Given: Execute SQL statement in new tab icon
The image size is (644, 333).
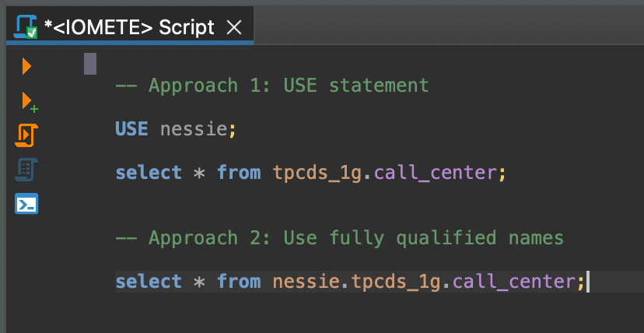Looking at the screenshot, I should (x=29, y=102).
